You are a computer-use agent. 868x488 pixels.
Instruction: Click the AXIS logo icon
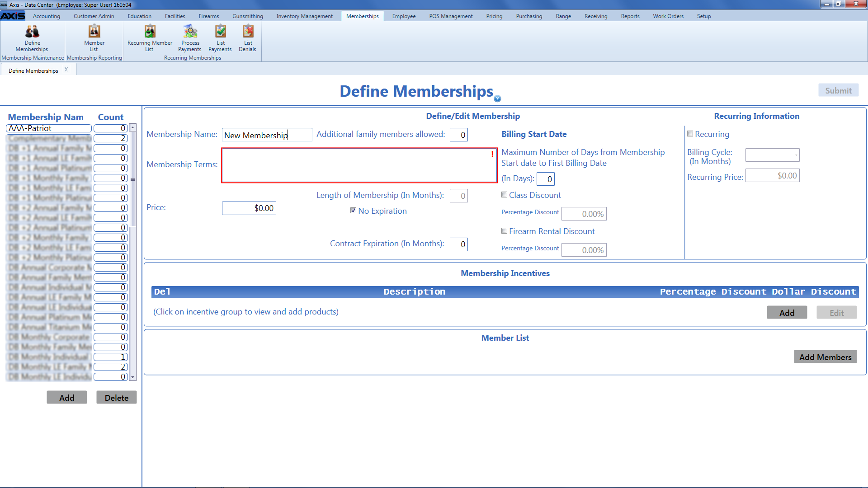pos(13,16)
